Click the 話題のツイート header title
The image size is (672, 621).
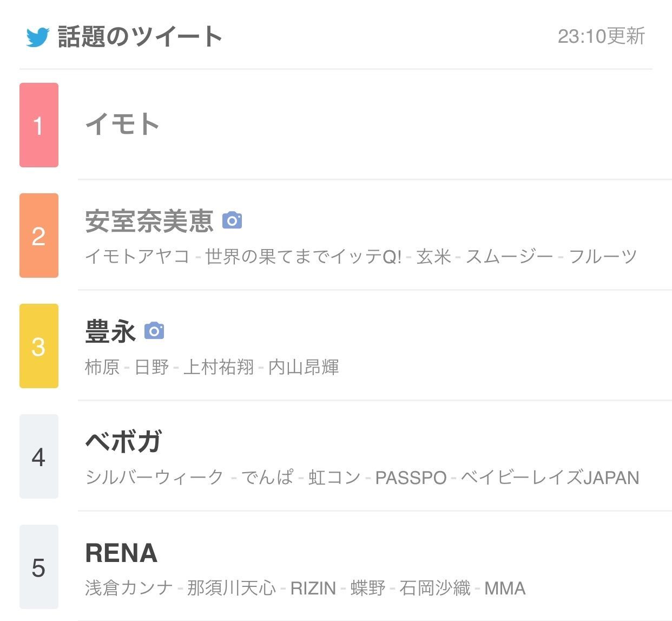point(140,37)
